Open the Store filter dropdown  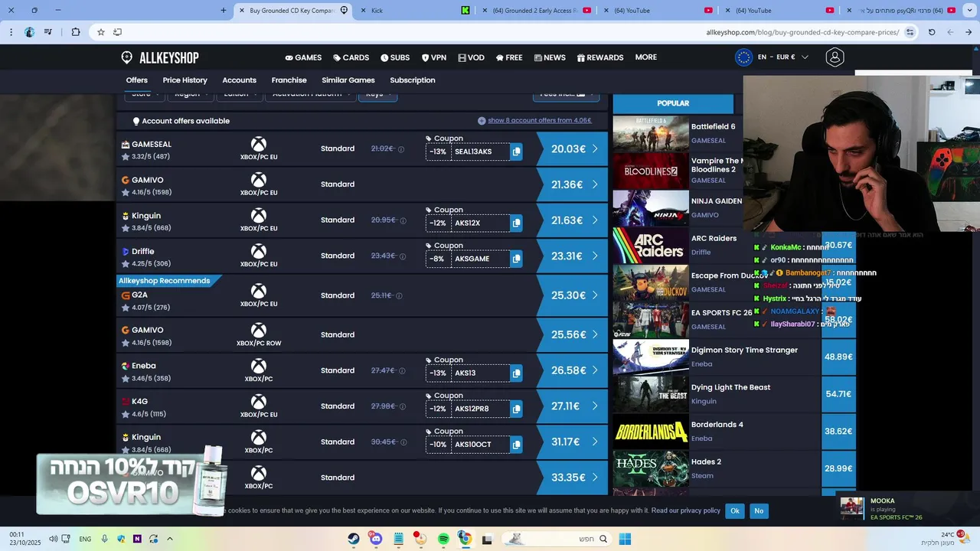(145, 95)
